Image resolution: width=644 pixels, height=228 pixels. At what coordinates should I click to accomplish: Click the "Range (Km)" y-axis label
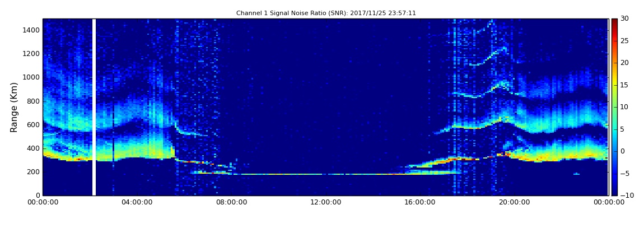click(x=14, y=106)
